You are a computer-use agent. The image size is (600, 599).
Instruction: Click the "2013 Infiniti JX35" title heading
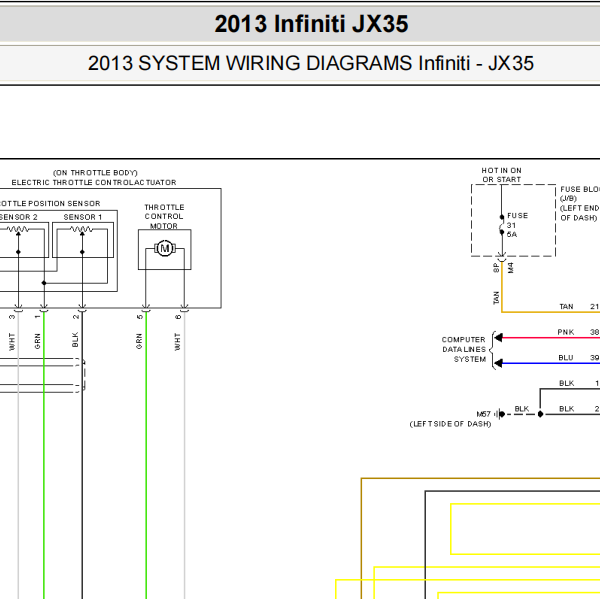pyautogui.click(x=311, y=24)
